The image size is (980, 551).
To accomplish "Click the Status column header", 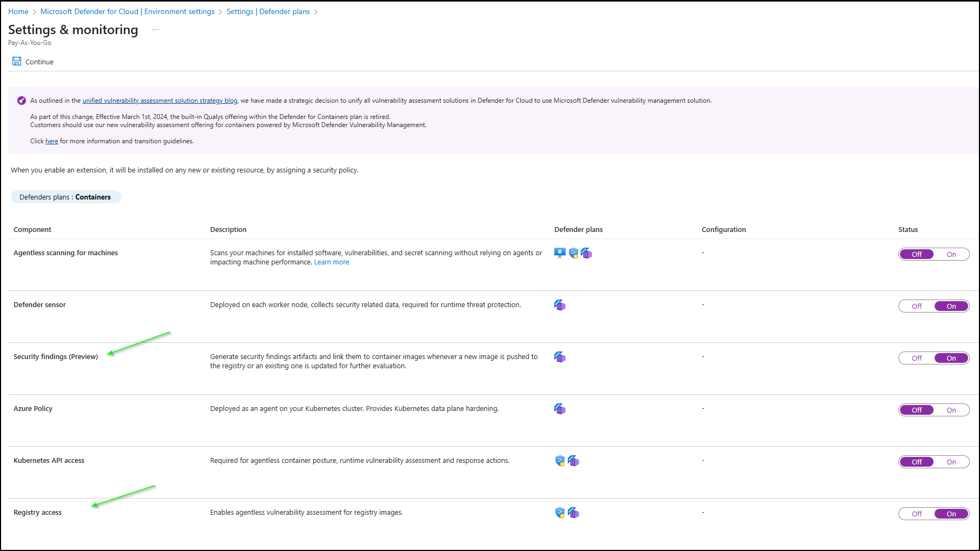I will 908,229.
